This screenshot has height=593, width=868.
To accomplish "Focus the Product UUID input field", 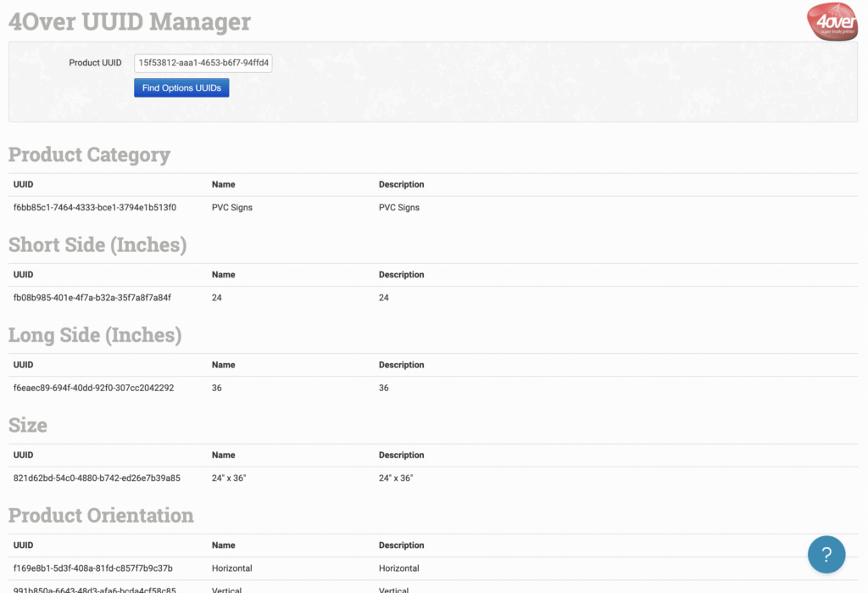I will point(203,63).
